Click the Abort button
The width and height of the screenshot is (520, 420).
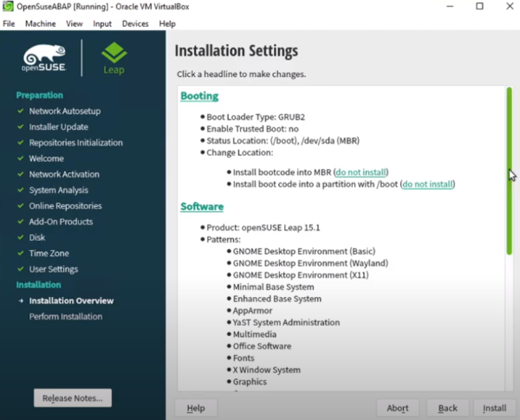tap(398, 408)
